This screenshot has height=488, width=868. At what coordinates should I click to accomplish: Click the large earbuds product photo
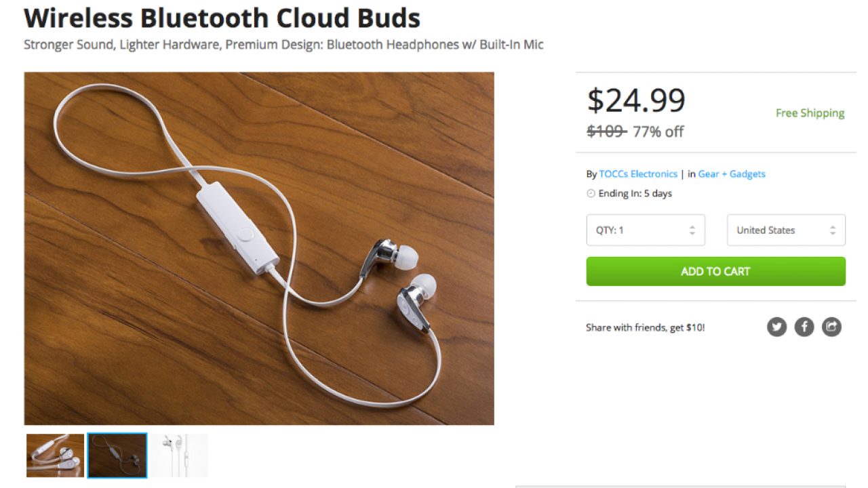pyautogui.click(x=258, y=248)
